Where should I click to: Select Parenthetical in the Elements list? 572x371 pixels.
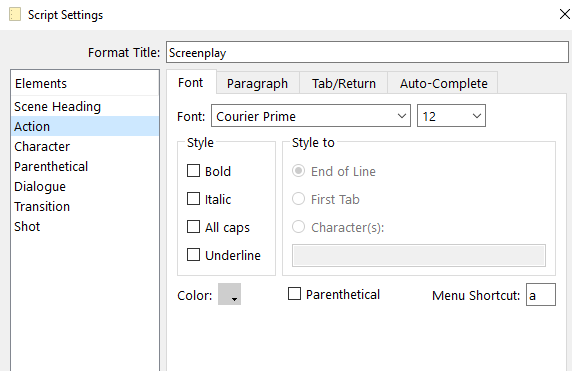(85, 166)
